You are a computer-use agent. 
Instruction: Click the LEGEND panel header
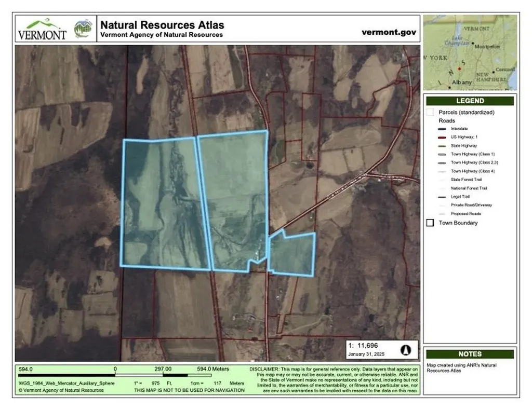470,101
